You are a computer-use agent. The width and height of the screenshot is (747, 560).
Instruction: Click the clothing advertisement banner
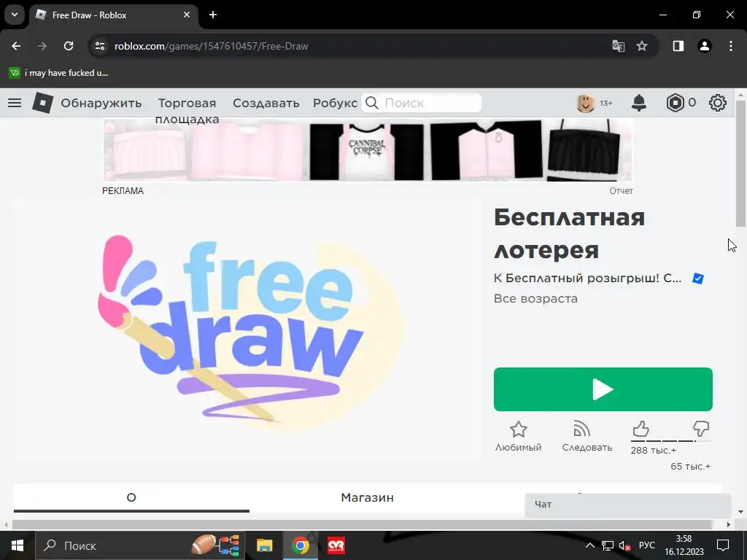[x=368, y=150]
